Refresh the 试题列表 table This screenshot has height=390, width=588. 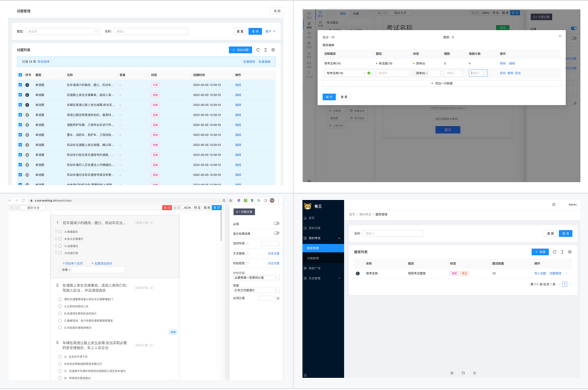click(x=258, y=51)
